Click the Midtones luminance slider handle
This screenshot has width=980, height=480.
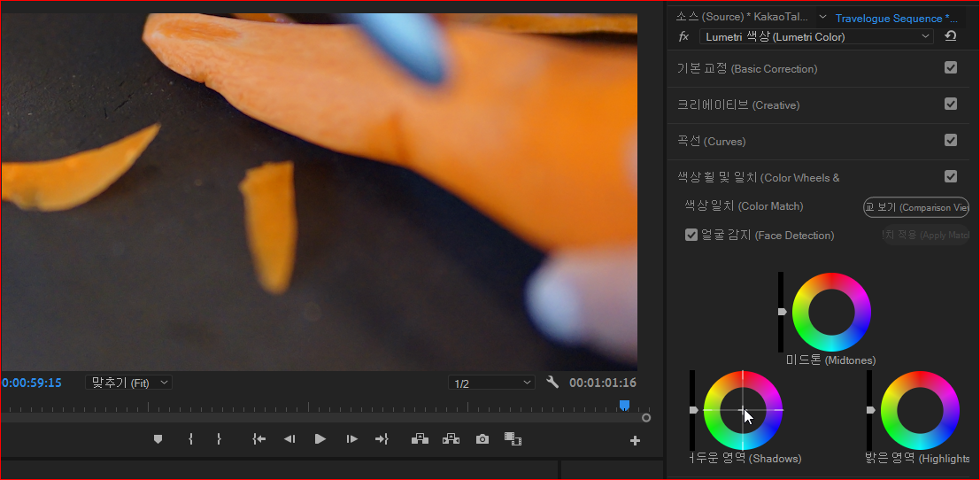[x=782, y=311]
